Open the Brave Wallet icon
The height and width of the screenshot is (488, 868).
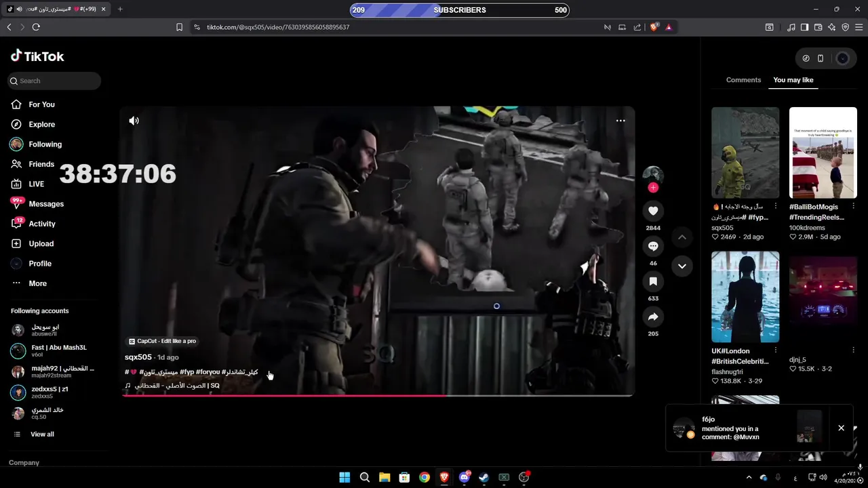[818, 27]
